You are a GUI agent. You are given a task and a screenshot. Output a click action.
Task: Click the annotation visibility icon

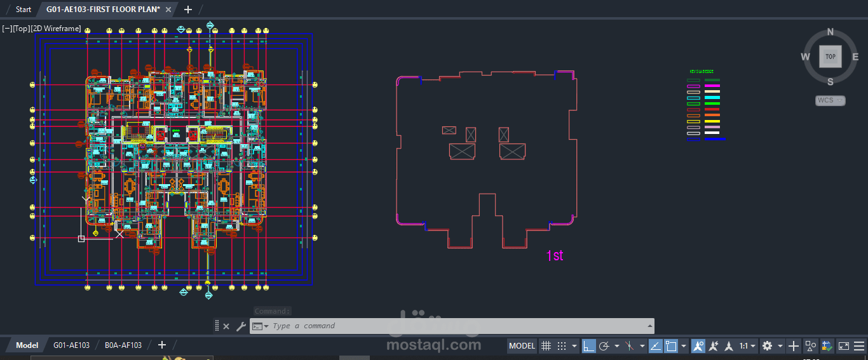[698, 346]
